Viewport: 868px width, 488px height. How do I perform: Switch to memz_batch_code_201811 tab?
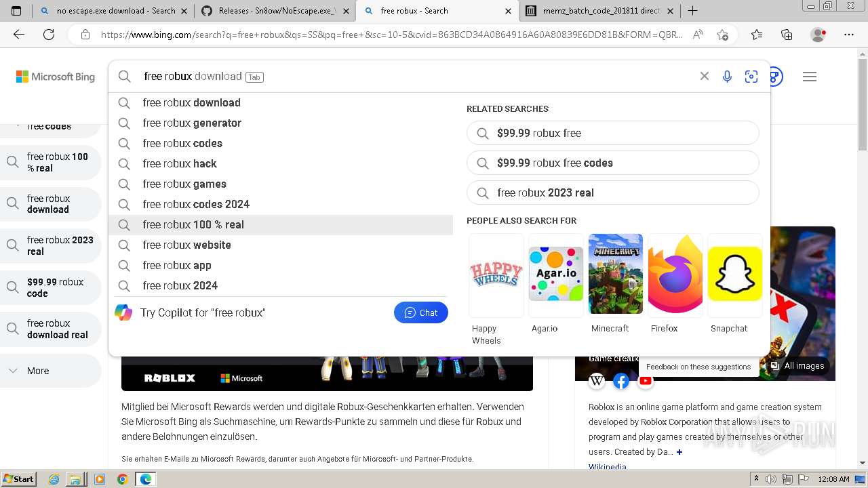click(601, 11)
